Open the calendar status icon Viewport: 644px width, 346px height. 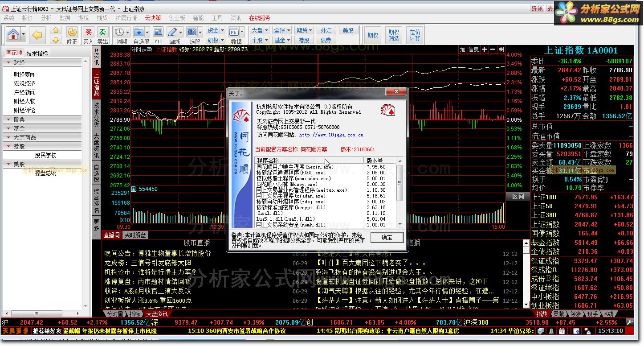[562, 331]
